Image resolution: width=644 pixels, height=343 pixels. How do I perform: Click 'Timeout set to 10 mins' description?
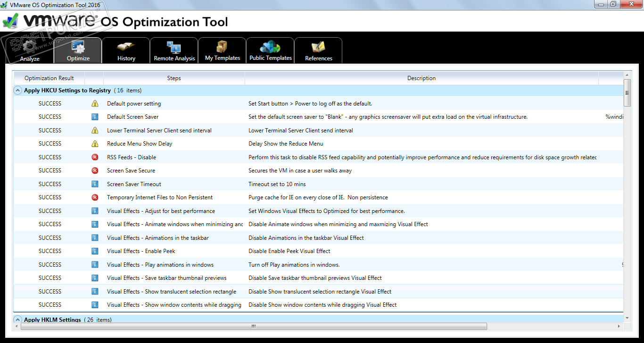tap(277, 184)
